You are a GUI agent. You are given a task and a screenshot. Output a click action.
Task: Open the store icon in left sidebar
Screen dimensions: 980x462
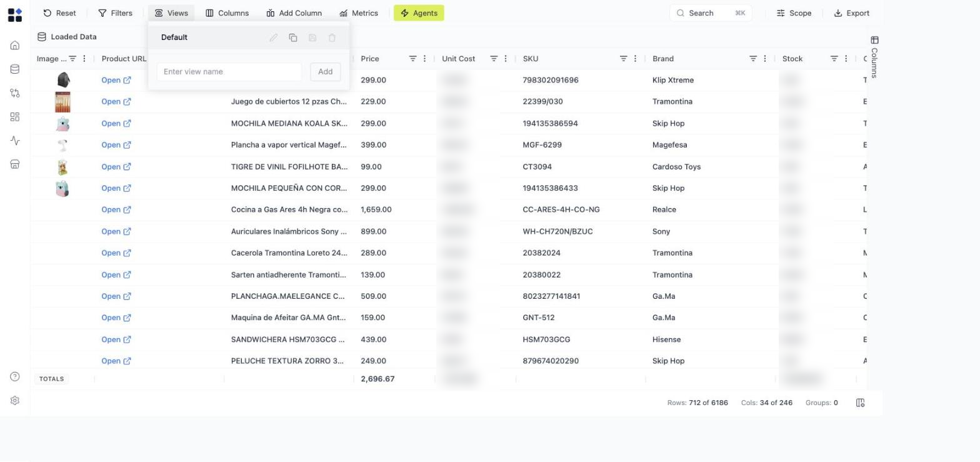15,164
